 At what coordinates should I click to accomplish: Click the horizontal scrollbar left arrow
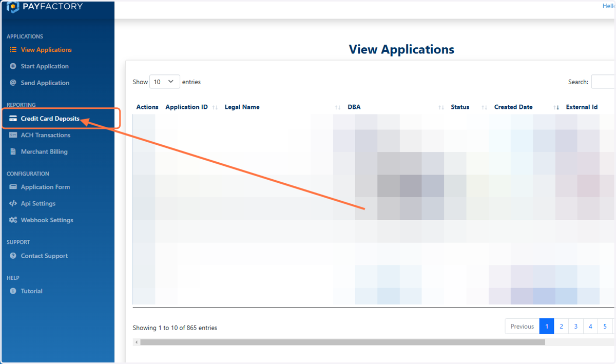(x=136, y=342)
